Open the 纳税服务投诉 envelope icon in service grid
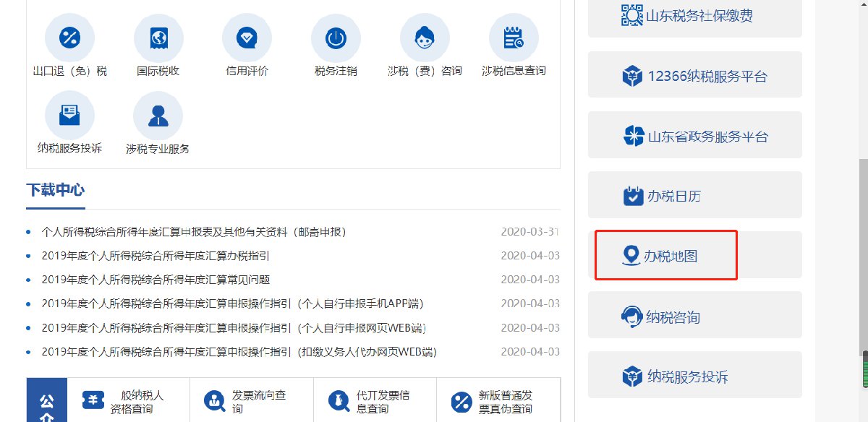The height and width of the screenshot is (422, 868). coord(70,116)
